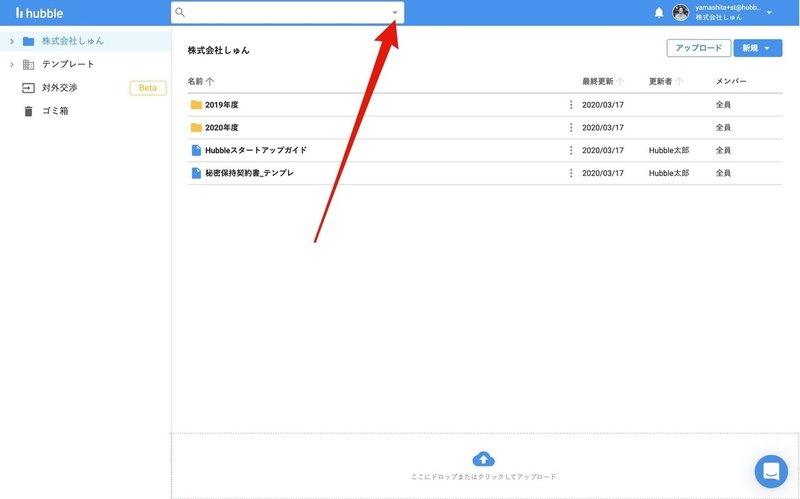Click the drop-or-click upload text
800x499 pixels.
coord(483,477)
